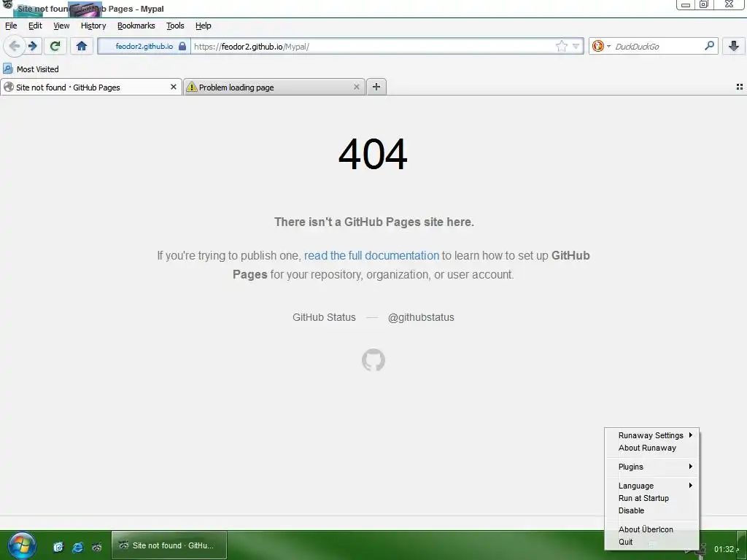This screenshot has height=560, width=747.
Task: Expand the Plugins submenu
Action: pyautogui.click(x=651, y=467)
